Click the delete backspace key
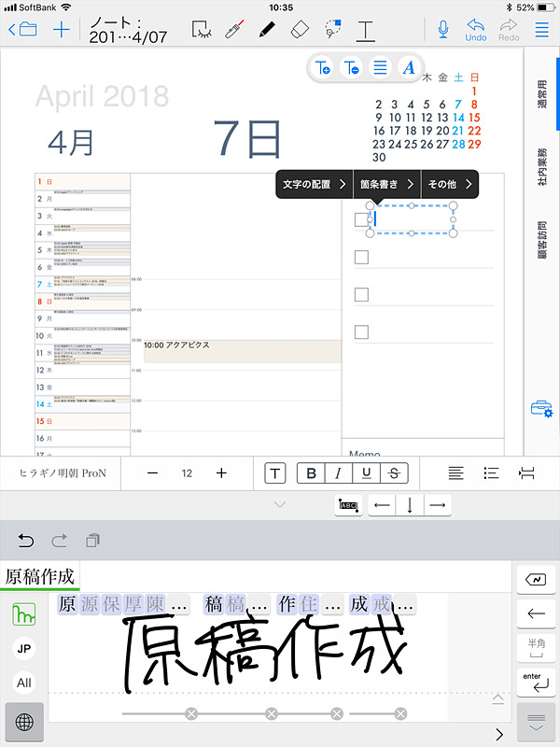Screen dimensions: 560x747 tap(536, 579)
